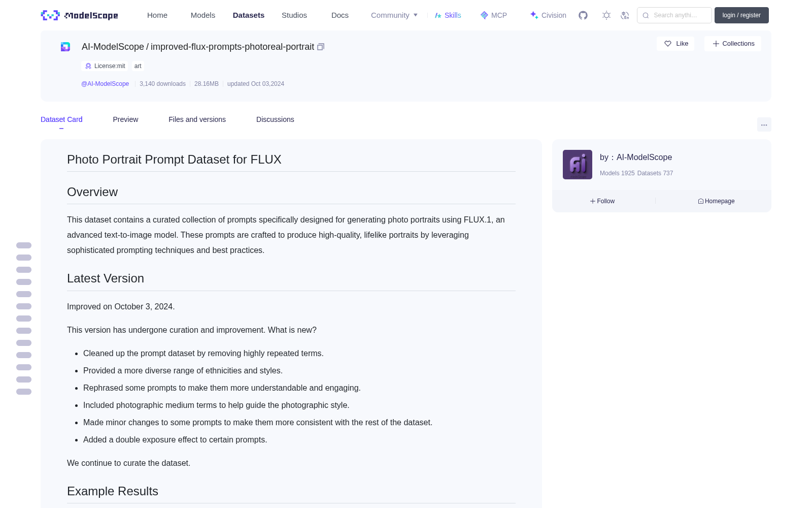Image resolution: width=812 pixels, height=508 pixels.
Task: Switch language with the translate icon
Action: (x=625, y=15)
